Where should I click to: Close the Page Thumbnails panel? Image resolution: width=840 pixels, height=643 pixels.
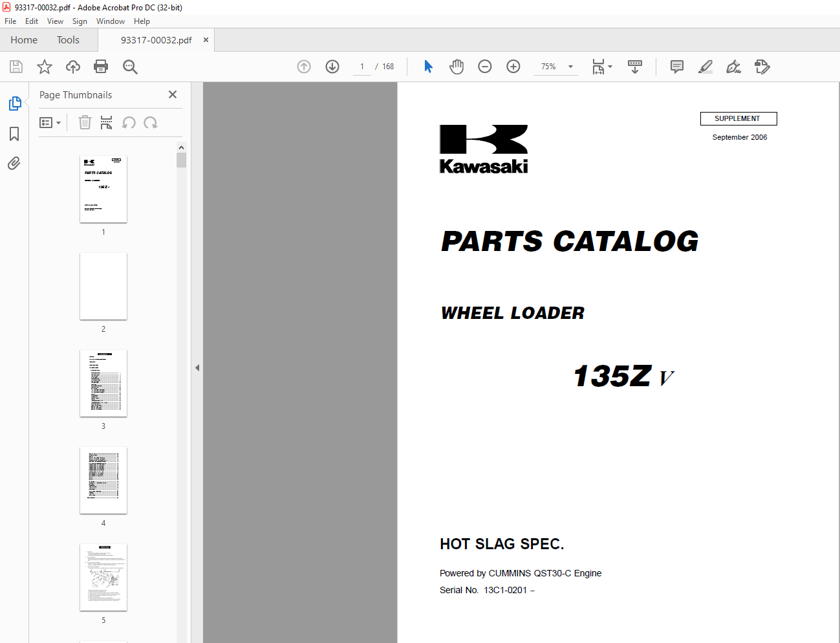point(173,94)
